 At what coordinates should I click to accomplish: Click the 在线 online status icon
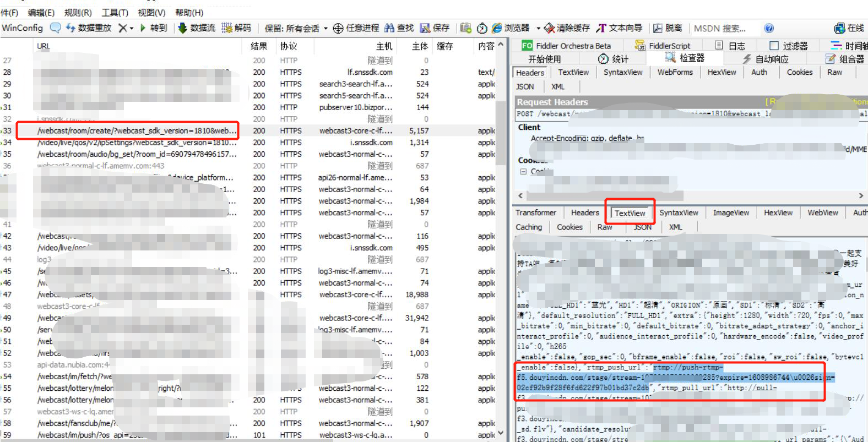tap(849, 28)
